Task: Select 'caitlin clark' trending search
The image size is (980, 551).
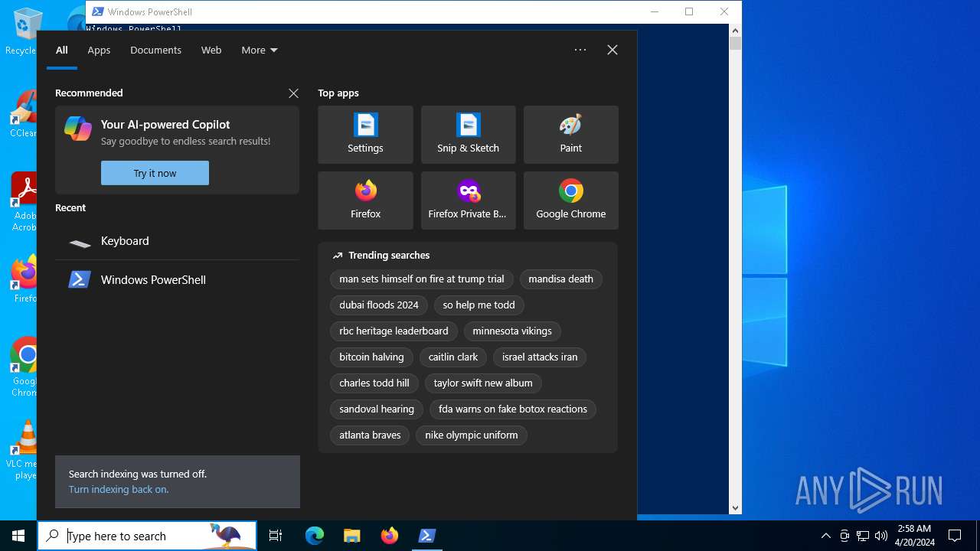Action: tap(453, 357)
